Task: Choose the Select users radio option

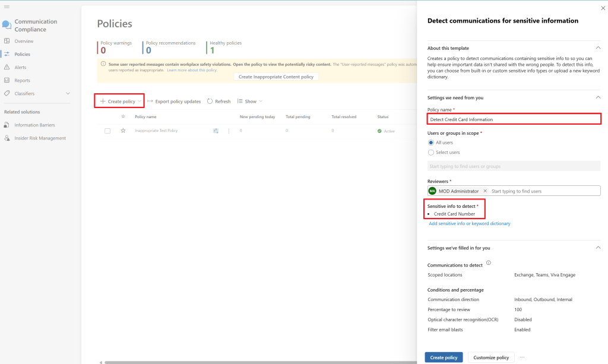Action: (431, 153)
